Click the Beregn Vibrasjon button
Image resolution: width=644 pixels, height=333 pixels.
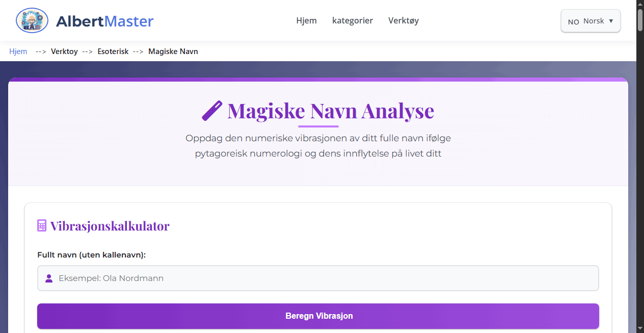pos(318,316)
